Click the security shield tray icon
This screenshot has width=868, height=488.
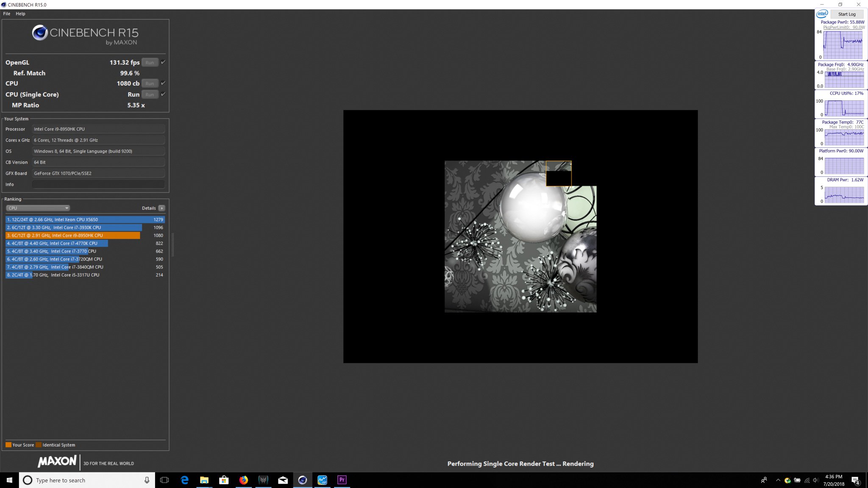tap(787, 480)
